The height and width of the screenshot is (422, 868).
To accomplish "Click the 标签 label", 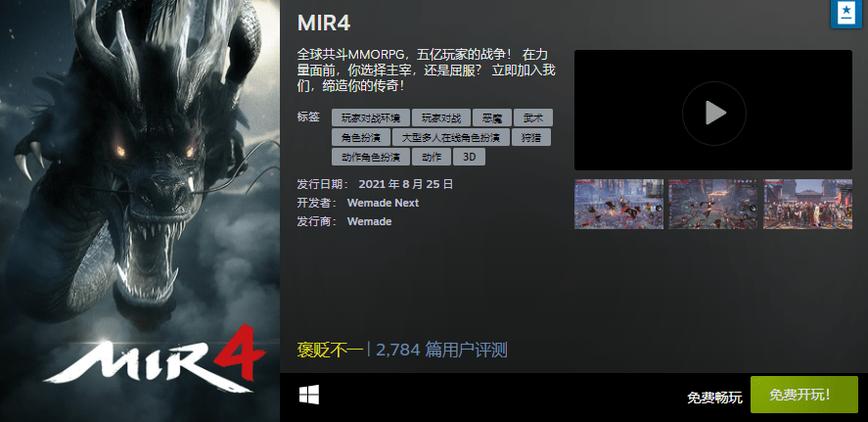I will [x=308, y=117].
